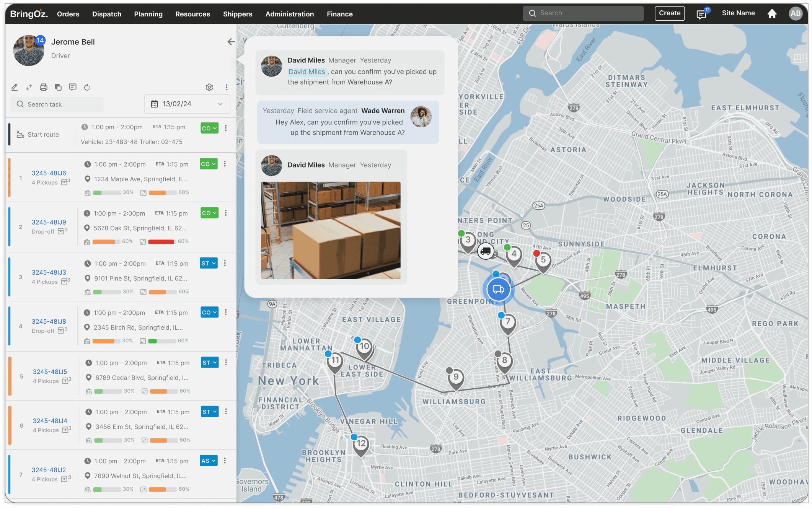Click the edit pencil icon in the driver toolbar
The width and height of the screenshot is (812, 508).
(x=15, y=87)
